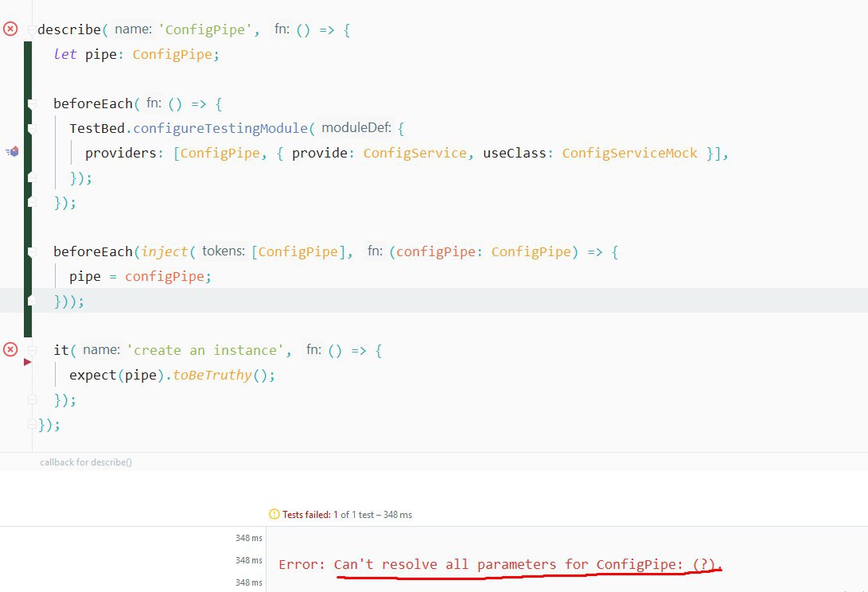This screenshot has height=592, width=868.
Task: Click the useClass property key
Action: (x=514, y=153)
